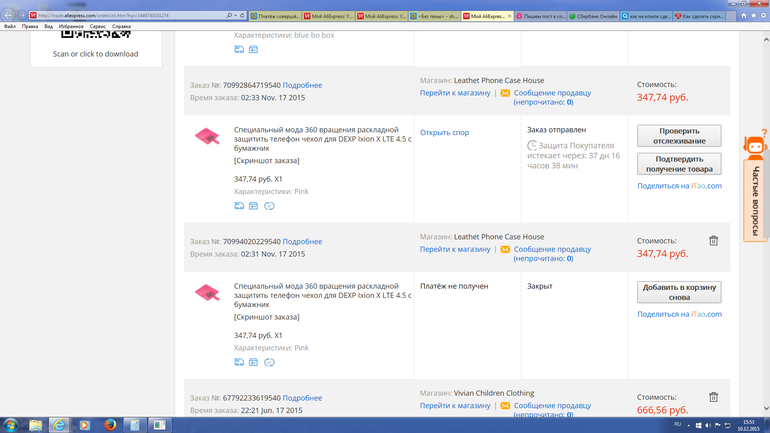
Task: Open the Сервис menu
Action: 97,27
